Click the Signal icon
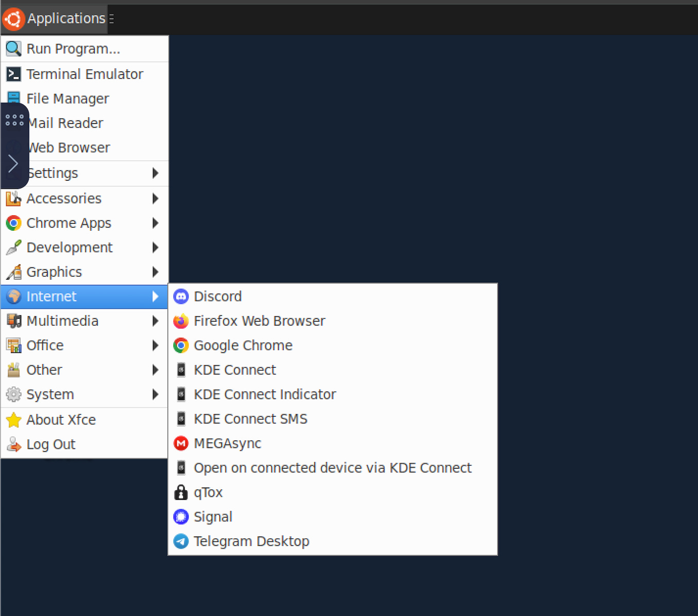This screenshot has width=698, height=616. (181, 517)
